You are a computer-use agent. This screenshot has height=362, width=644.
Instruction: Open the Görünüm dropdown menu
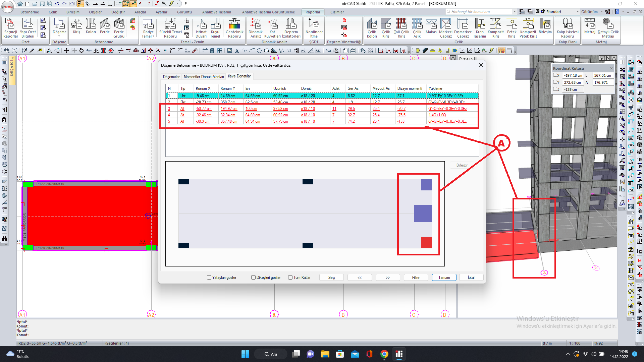(x=592, y=12)
